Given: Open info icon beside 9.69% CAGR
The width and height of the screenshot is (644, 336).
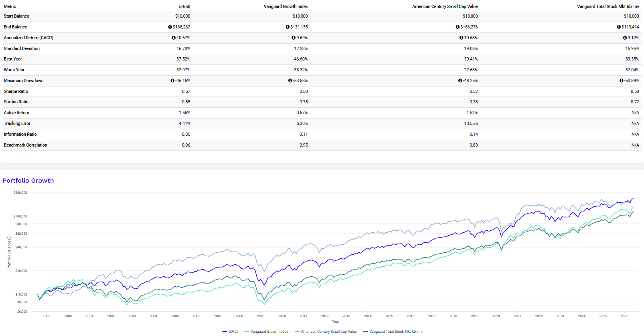Looking at the screenshot, I should [x=294, y=38].
